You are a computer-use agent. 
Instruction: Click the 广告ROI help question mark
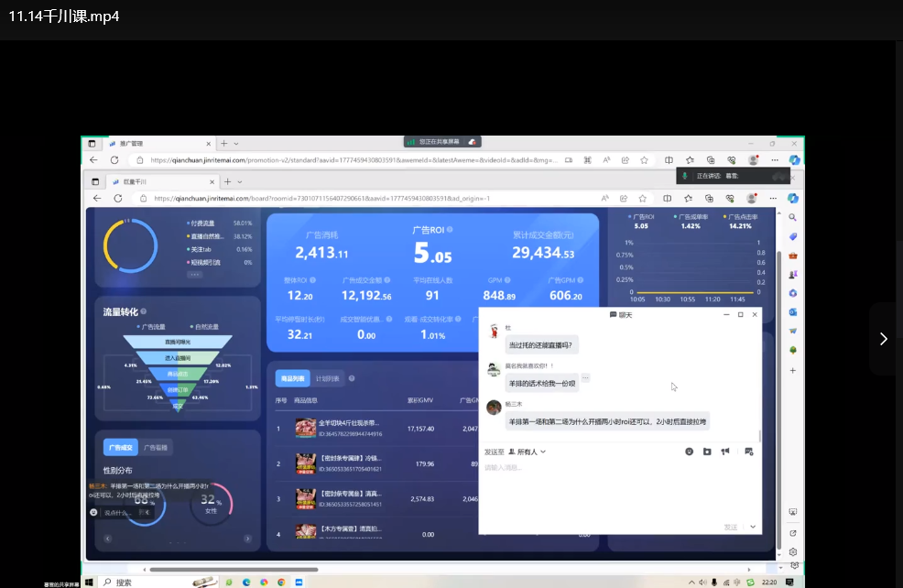pos(450,229)
